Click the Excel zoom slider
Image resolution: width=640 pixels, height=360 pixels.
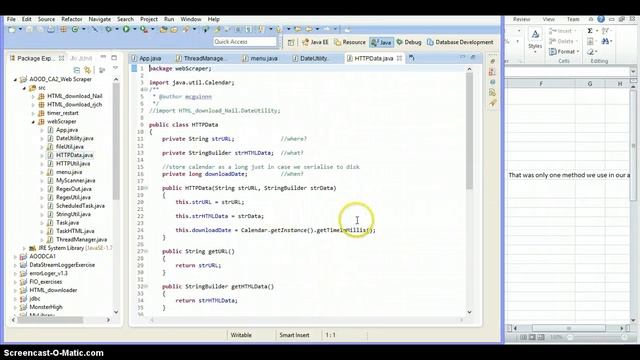coord(596,337)
